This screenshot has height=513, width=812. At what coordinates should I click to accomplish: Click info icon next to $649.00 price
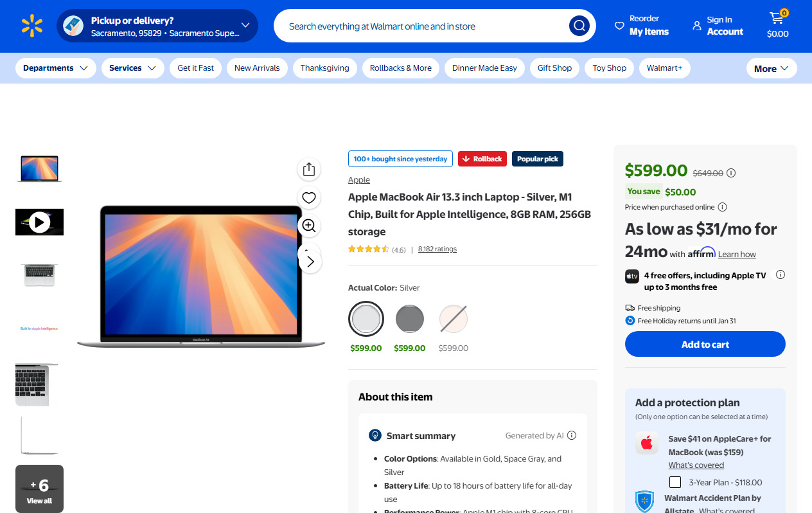[x=731, y=173]
